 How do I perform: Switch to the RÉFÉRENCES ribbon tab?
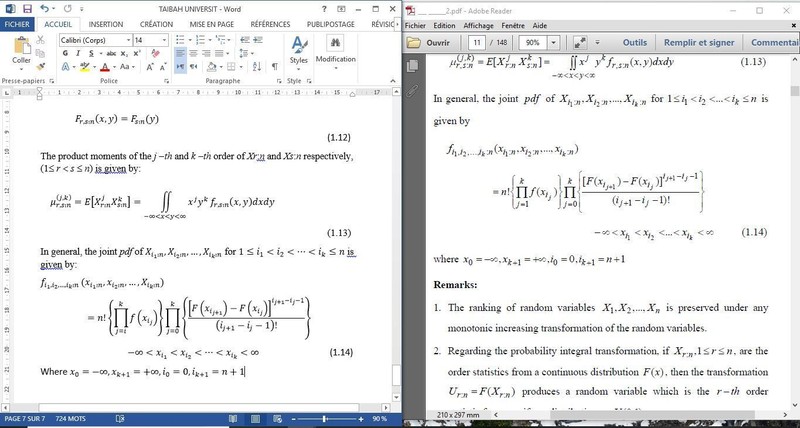click(x=270, y=24)
